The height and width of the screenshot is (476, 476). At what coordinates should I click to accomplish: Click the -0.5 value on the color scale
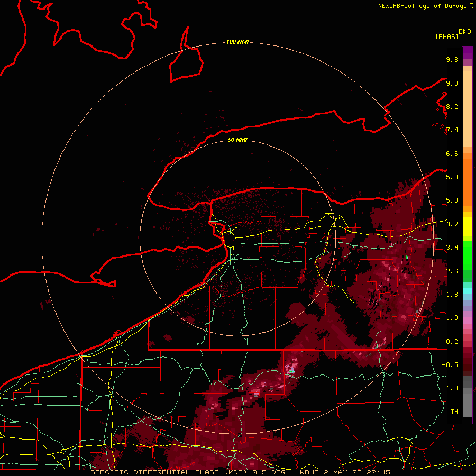point(450,364)
